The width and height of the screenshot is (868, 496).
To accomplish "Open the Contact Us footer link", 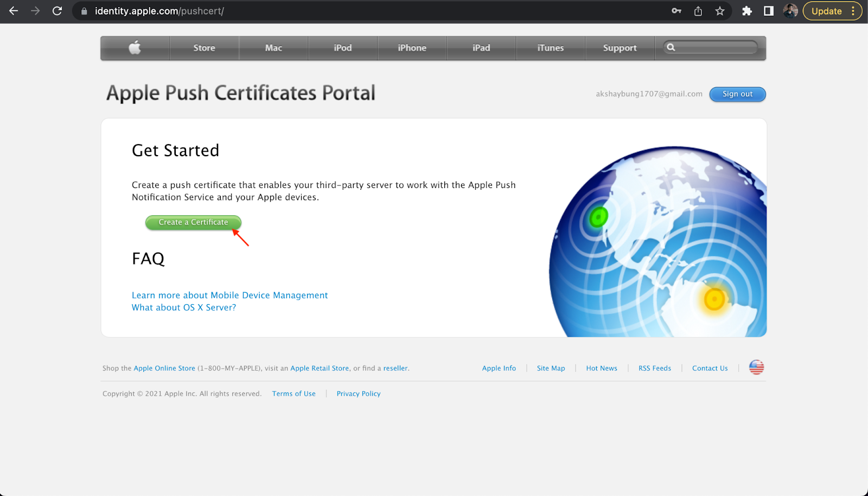I will point(710,368).
